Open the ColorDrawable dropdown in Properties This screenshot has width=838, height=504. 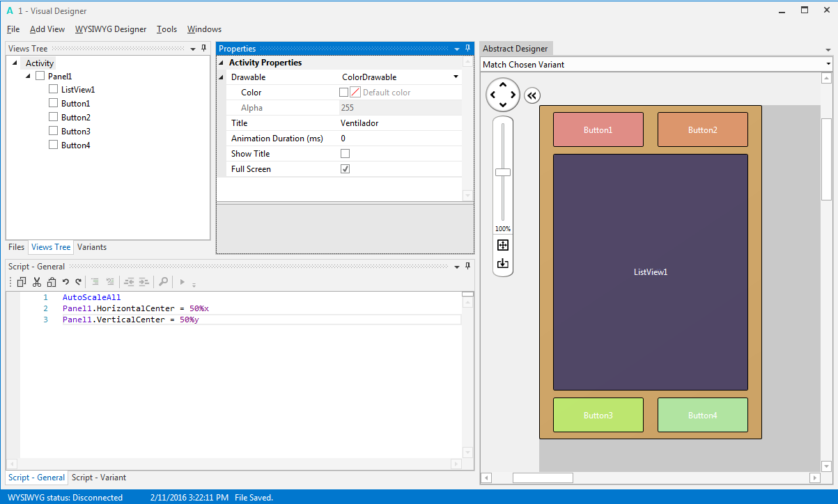(x=456, y=77)
